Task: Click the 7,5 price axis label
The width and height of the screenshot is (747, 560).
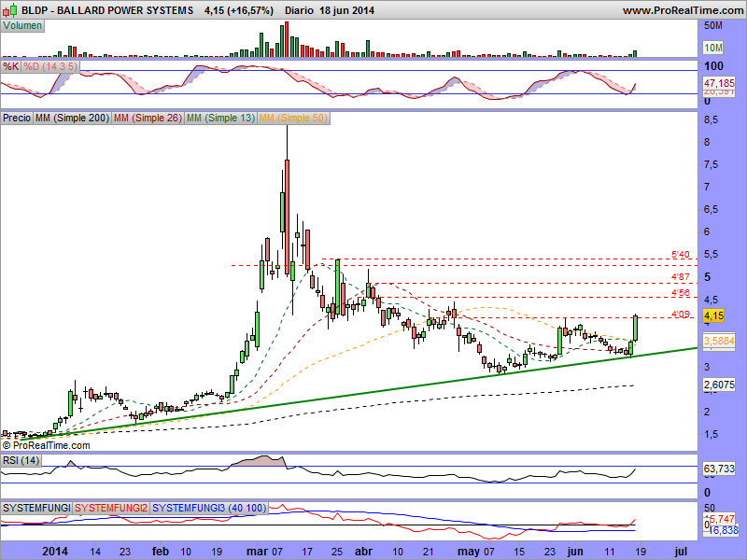Action: pos(711,165)
